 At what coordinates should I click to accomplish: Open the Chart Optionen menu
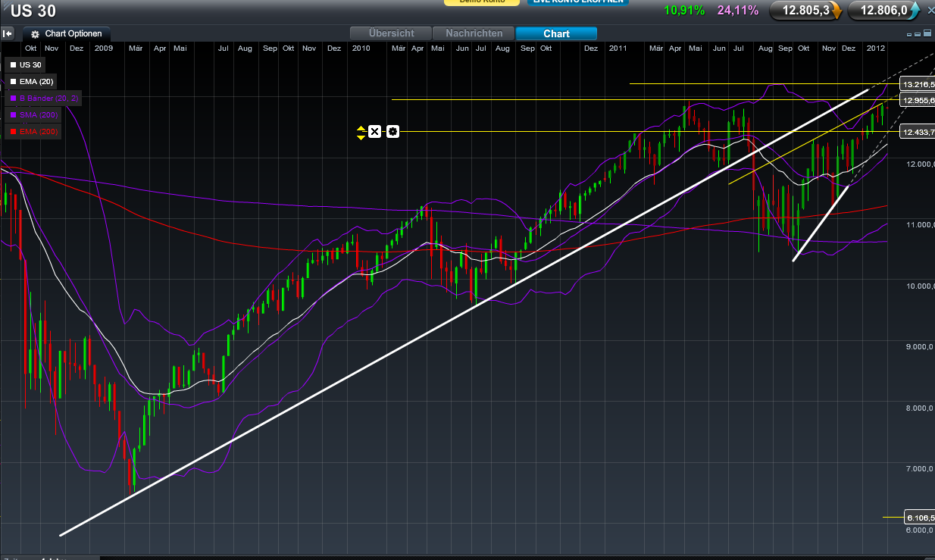(67, 34)
